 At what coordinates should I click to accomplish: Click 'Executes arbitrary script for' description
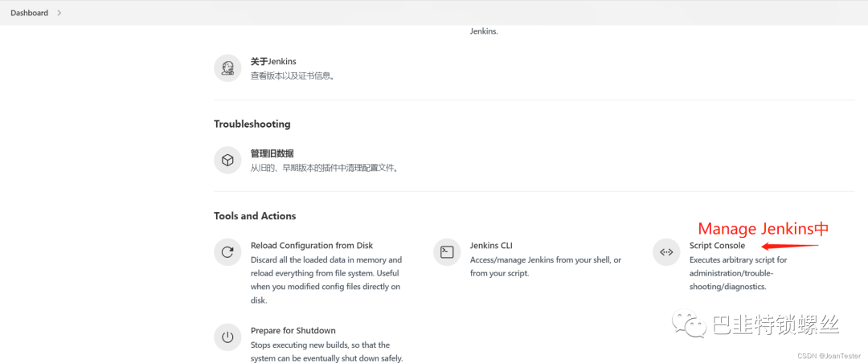point(738,273)
